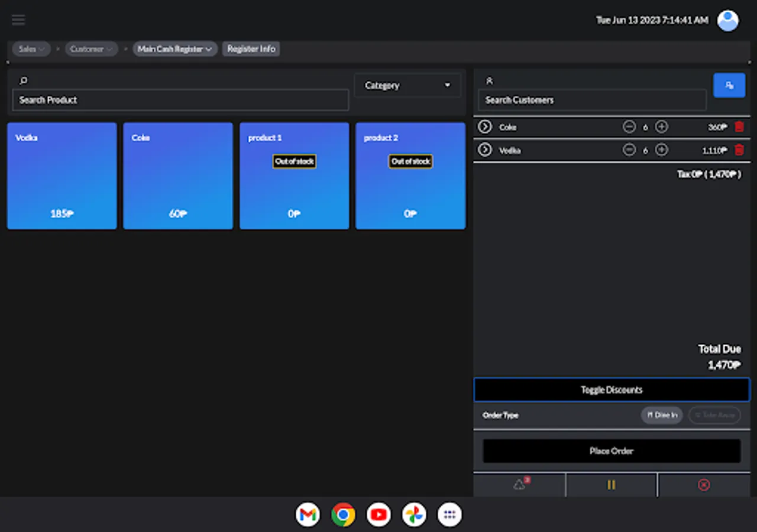
Task: Open the held orders icon with badge
Action: [x=520, y=485]
